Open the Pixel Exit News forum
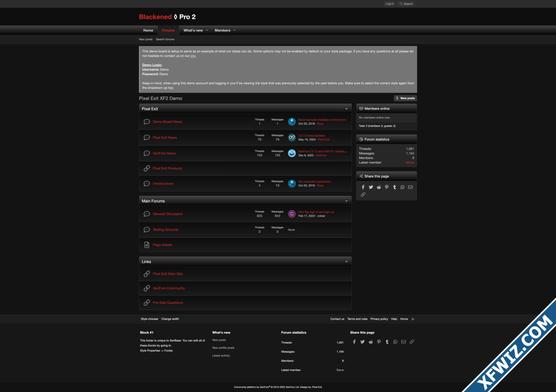This screenshot has height=392, width=556. (165, 138)
